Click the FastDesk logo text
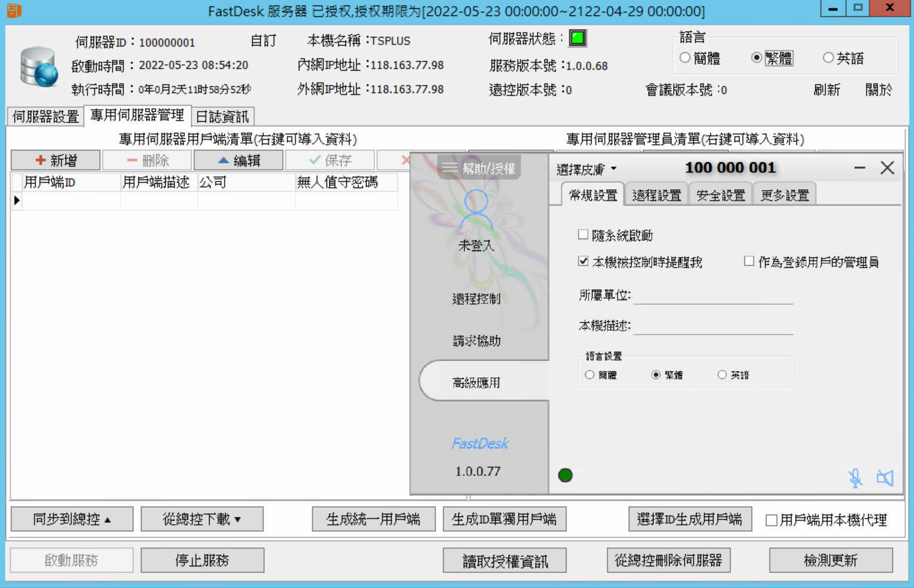 479,443
